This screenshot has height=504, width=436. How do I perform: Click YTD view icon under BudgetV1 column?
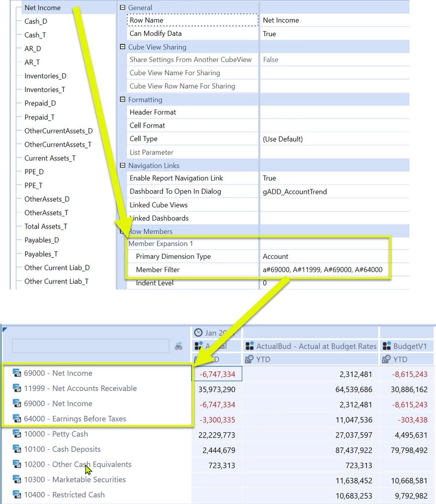[387, 359]
